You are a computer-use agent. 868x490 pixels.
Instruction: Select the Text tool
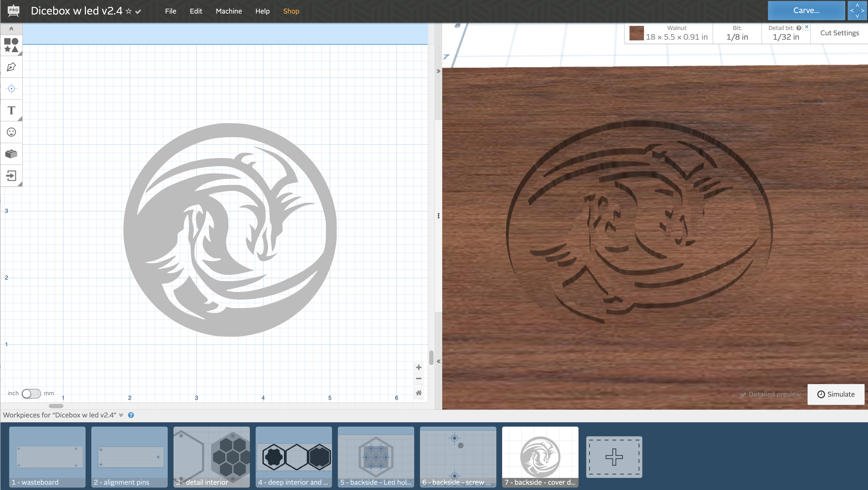11,110
